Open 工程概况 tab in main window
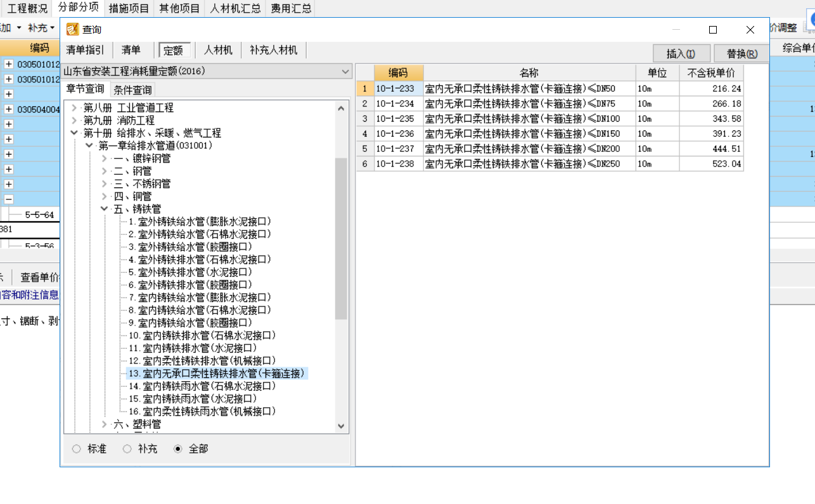 [x=27, y=9]
